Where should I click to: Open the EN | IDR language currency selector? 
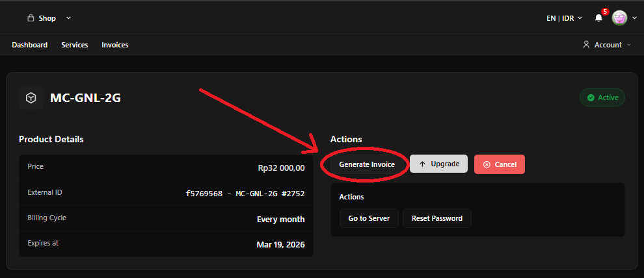pyautogui.click(x=563, y=18)
